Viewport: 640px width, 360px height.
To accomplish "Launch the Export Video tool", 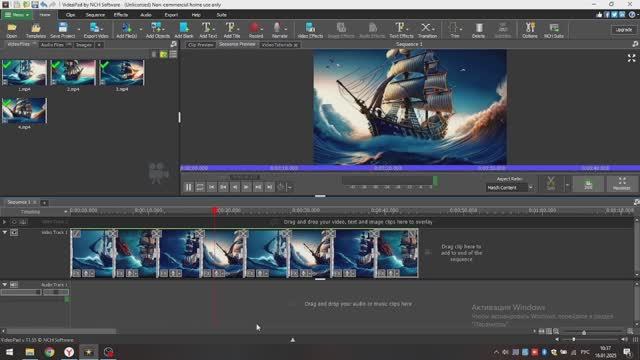I will [x=95, y=30].
